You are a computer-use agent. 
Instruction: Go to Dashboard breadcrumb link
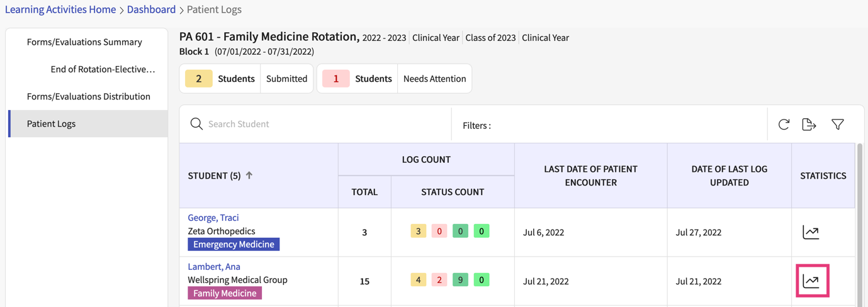[x=151, y=9]
